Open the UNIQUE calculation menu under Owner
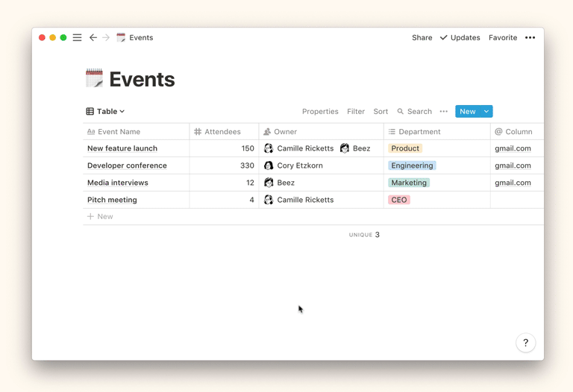This screenshot has width=573, height=392. pos(364,235)
